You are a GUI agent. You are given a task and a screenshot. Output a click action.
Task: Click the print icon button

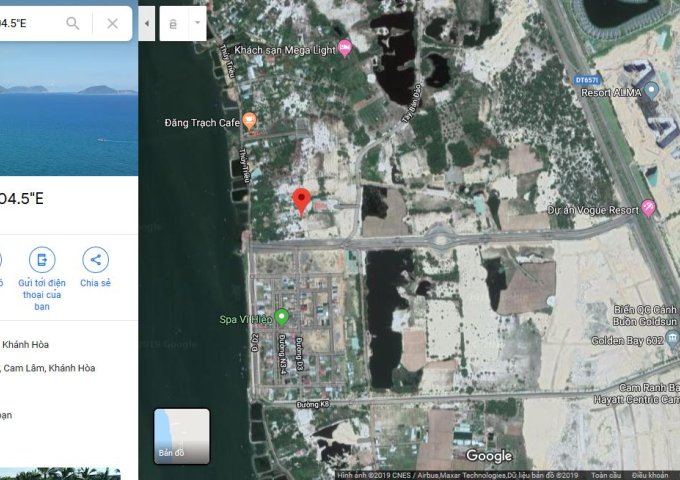[x=173, y=24]
